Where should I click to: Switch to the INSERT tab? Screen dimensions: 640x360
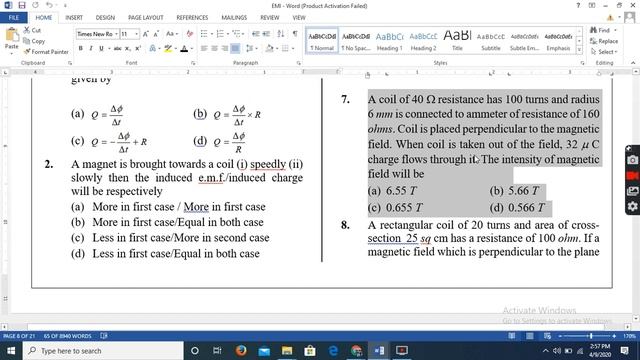pyautogui.click(x=74, y=18)
